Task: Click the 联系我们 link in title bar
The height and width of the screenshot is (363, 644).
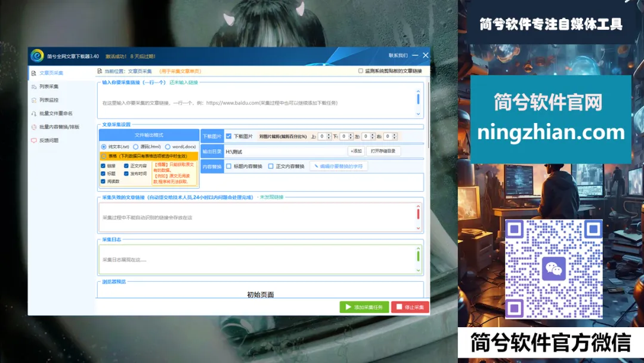Action: (398, 56)
